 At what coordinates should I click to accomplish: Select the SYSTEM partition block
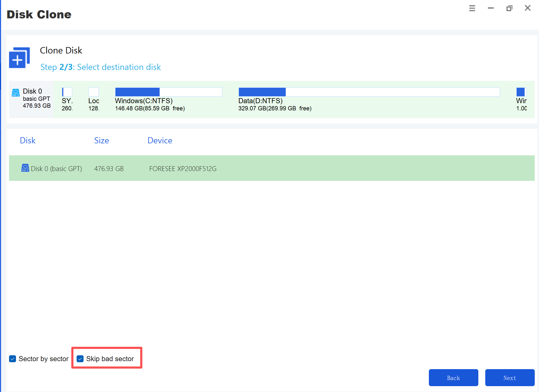67,92
